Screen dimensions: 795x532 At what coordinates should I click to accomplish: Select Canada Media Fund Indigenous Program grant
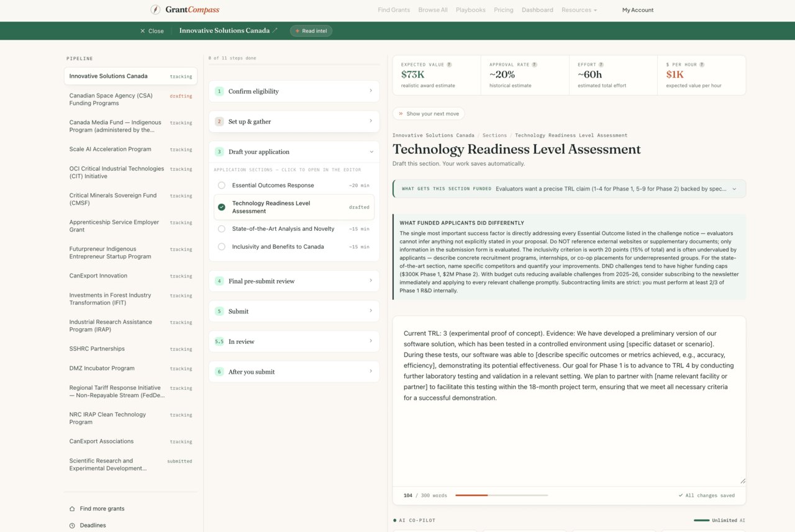tap(130, 126)
